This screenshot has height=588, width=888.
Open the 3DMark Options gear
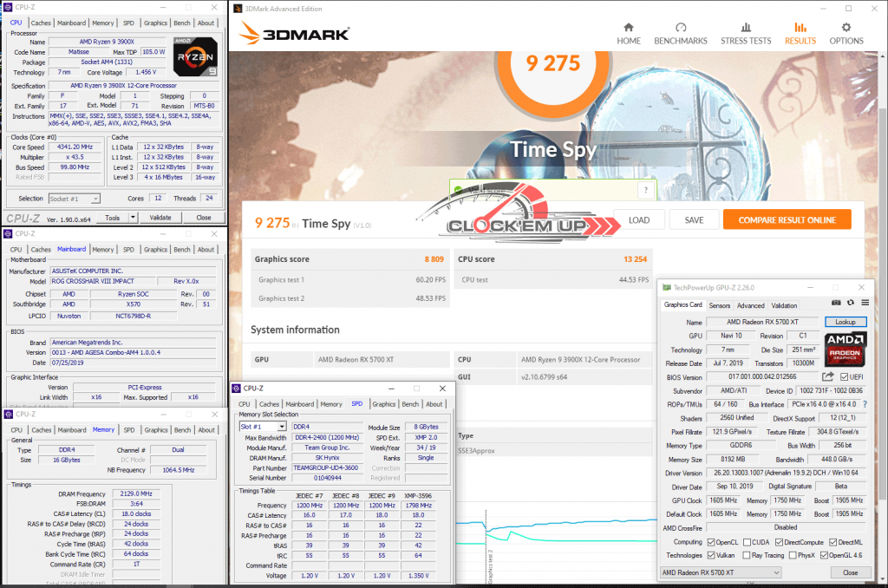click(x=846, y=33)
